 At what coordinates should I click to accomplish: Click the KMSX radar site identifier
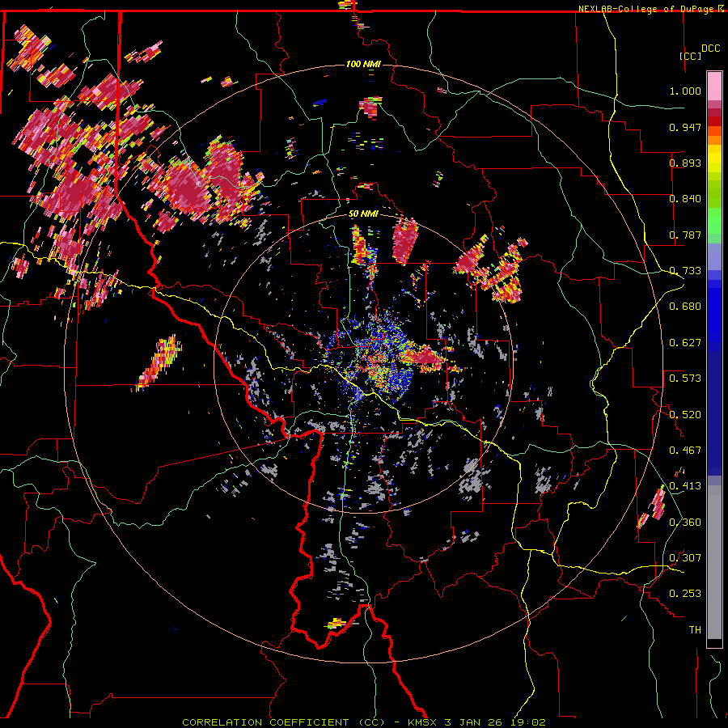(423, 722)
